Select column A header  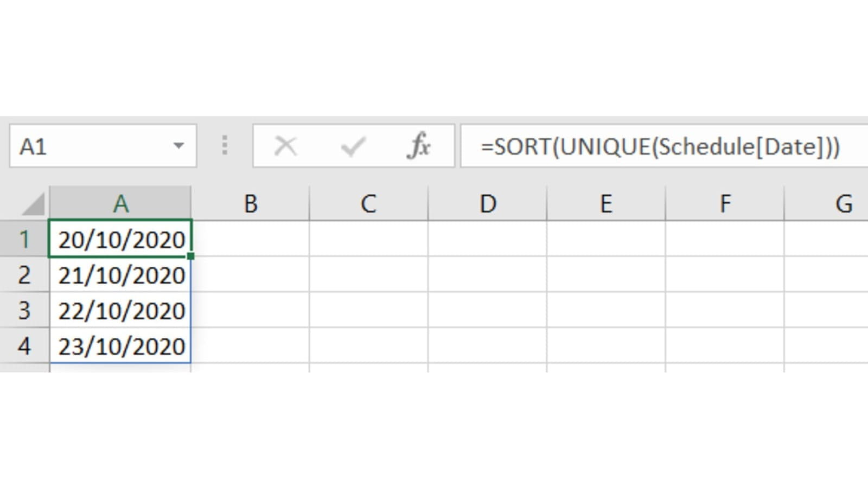tap(120, 204)
